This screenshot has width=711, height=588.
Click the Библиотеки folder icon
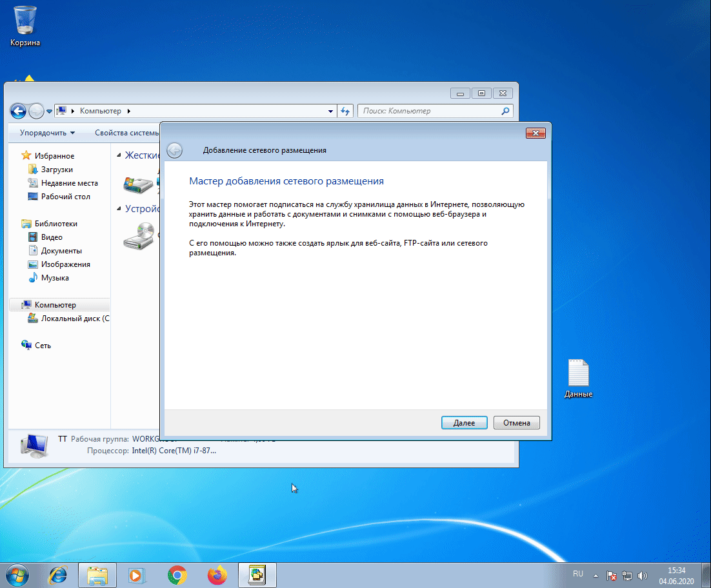point(26,223)
